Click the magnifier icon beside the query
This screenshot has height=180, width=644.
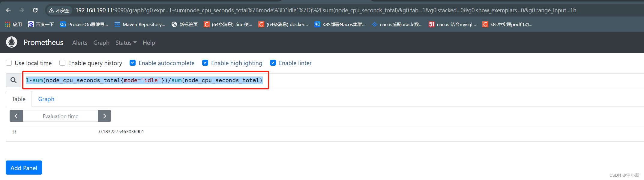click(13, 80)
